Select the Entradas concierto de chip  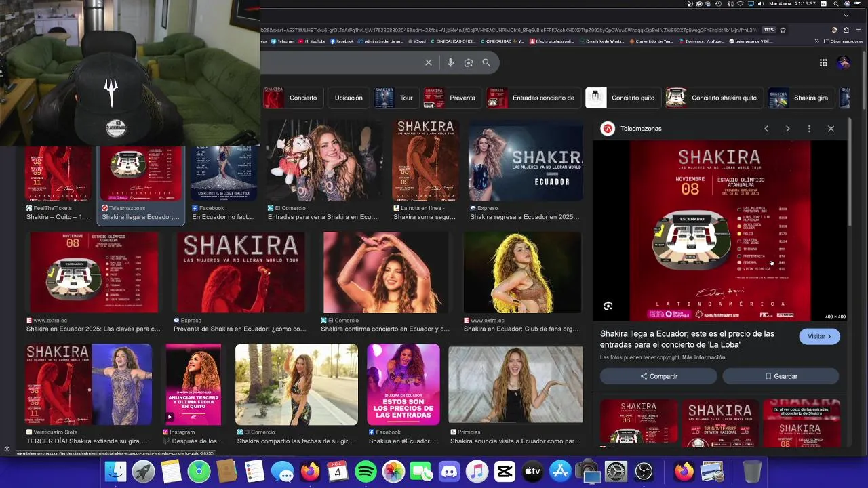pyautogui.click(x=533, y=98)
